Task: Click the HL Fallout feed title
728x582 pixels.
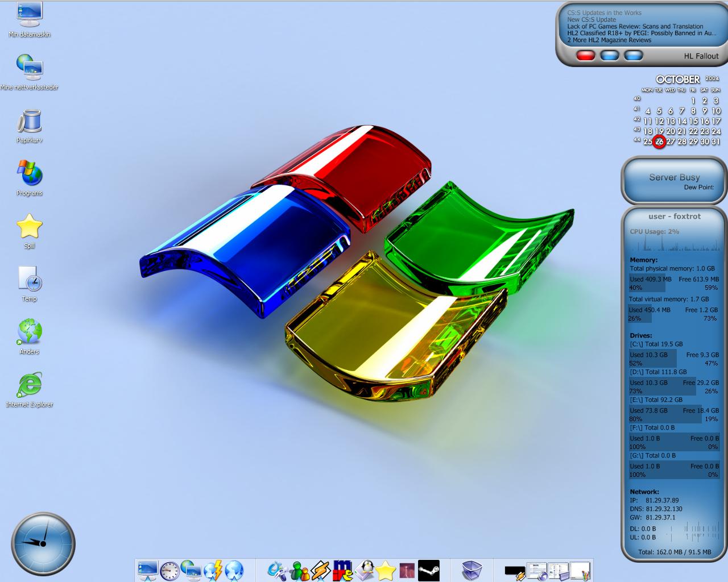Action: pyautogui.click(x=701, y=56)
